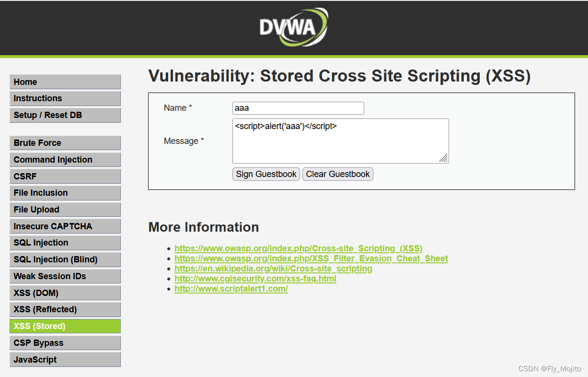Screen dimensions: 588x377
Task: Open the Command Injection module
Action: [65, 159]
